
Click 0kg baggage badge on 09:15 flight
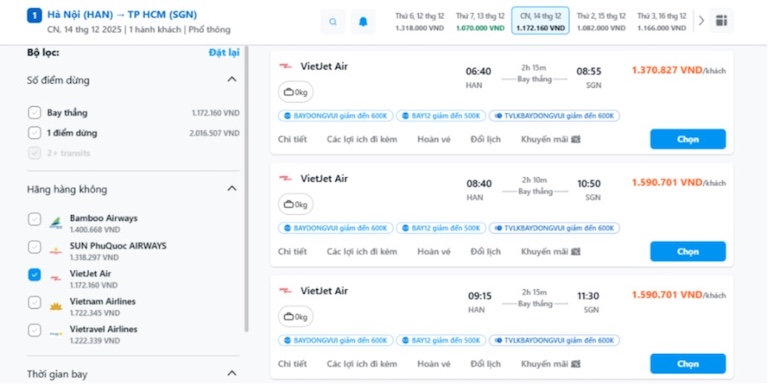(295, 316)
